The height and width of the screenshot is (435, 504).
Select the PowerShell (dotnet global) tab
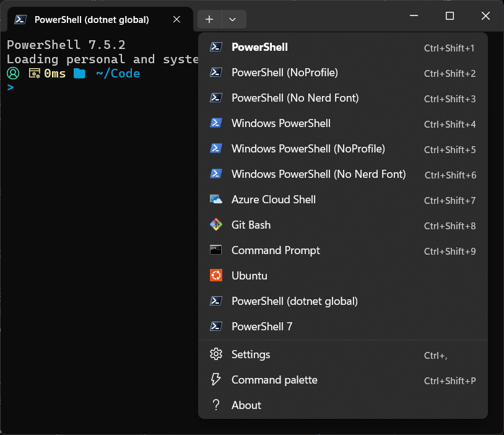click(x=100, y=20)
